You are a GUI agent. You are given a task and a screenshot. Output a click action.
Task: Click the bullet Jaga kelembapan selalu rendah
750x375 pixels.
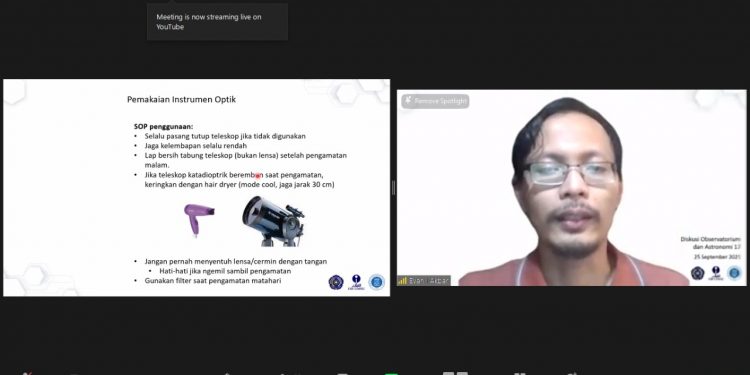(x=196, y=146)
